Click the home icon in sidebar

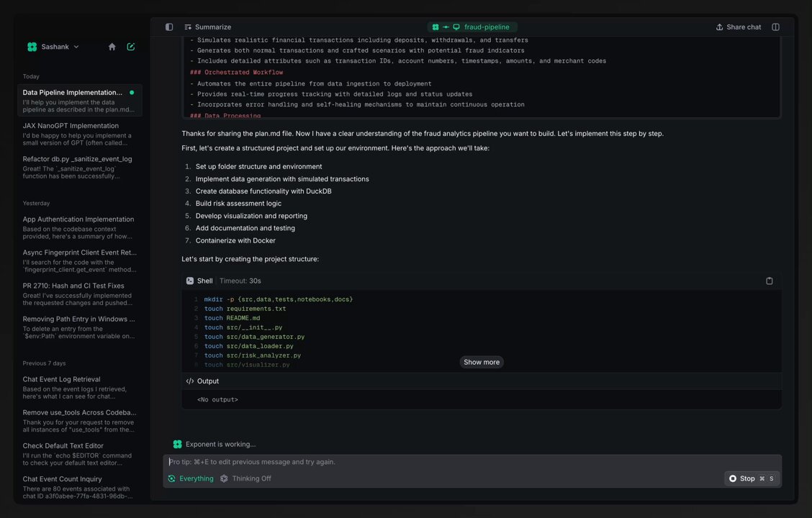112,47
